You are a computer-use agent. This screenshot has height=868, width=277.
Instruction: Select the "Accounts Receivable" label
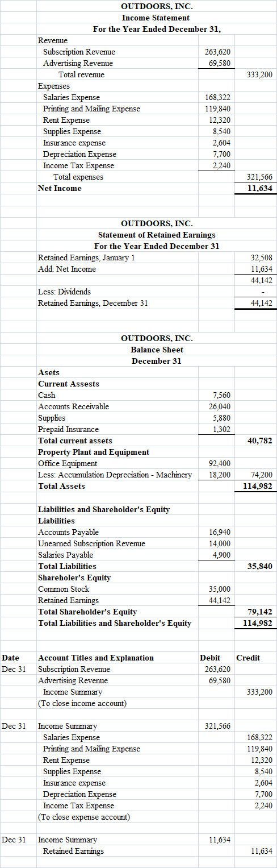pyautogui.click(x=73, y=406)
